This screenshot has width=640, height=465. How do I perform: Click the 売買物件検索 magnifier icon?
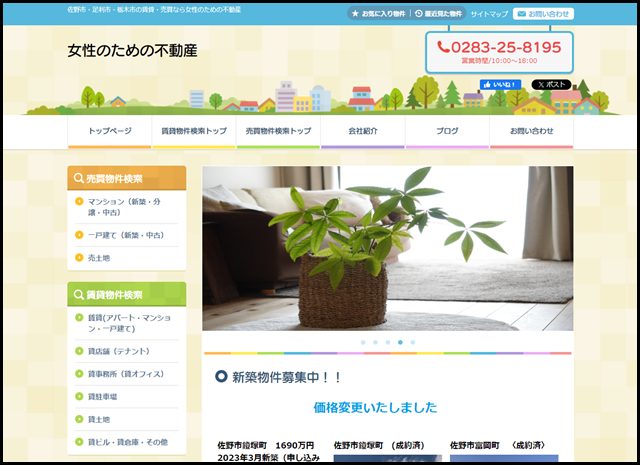[79, 178]
